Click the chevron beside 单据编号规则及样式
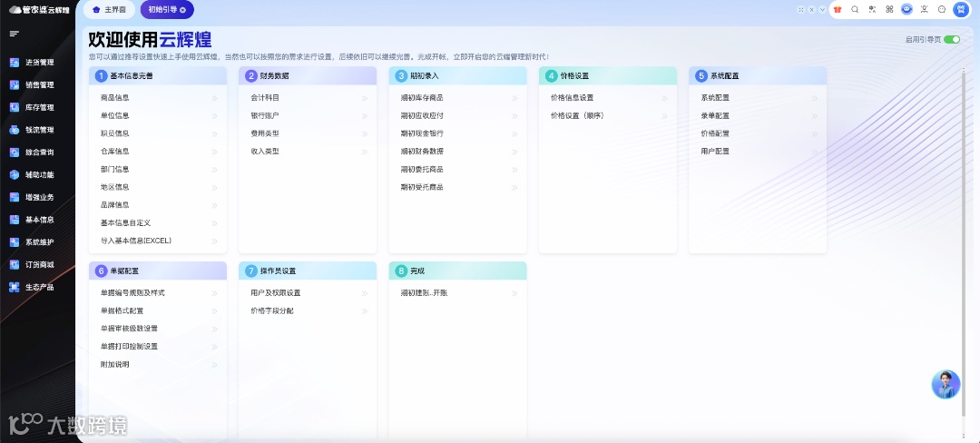Screen dimensions: 980x443 pyautogui.click(x=214, y=293)
